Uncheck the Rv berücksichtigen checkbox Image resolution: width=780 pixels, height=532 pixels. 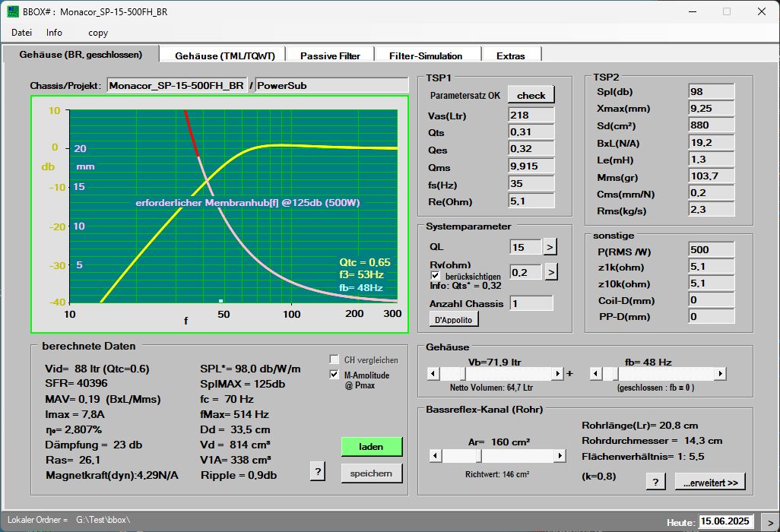click(436, 275)
